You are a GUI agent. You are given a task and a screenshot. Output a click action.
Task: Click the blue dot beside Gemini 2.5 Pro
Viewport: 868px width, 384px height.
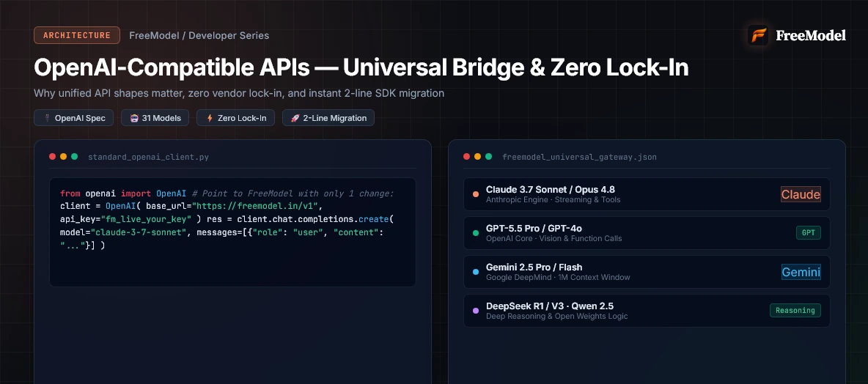pyautogui.click(x=476, y=272)
